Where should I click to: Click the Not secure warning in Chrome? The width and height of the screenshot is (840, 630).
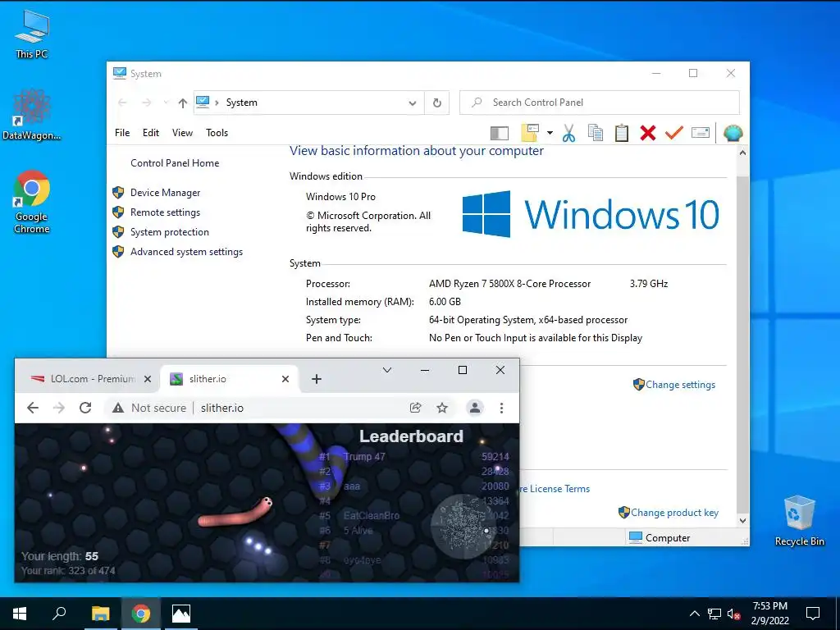point(149,408)
